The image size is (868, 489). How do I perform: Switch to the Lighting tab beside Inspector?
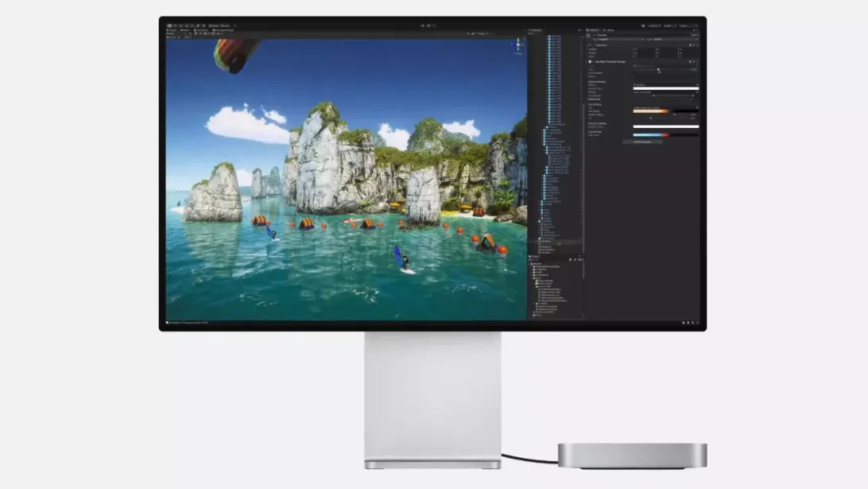click(610, 30)
